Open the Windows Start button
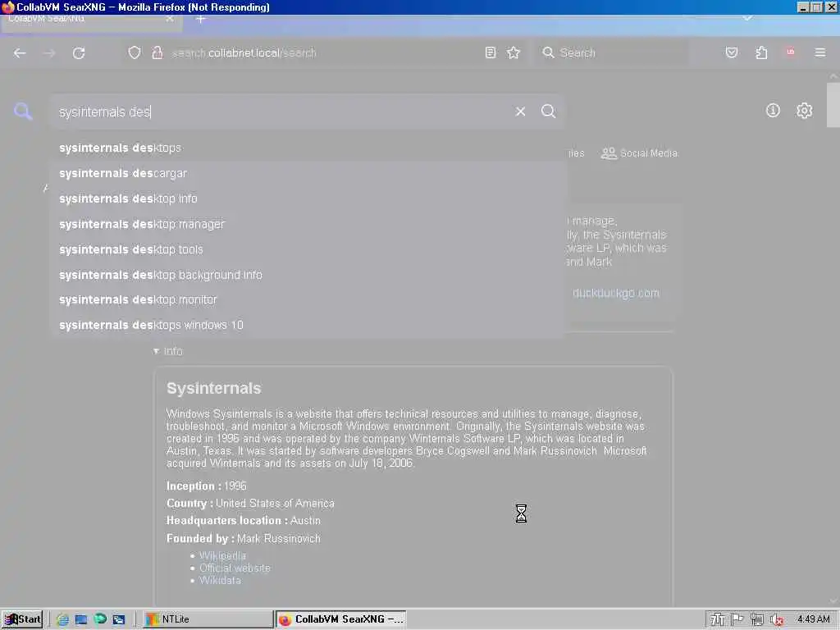The image size is (840, 630). [22, 619]
